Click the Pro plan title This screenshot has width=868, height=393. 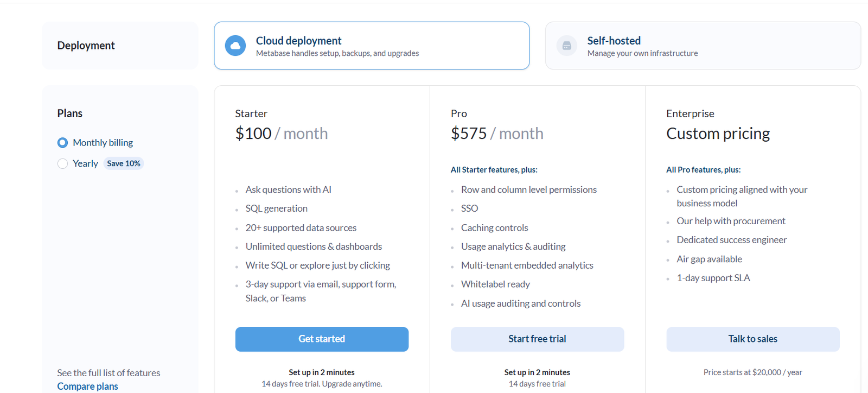(459, 113)
